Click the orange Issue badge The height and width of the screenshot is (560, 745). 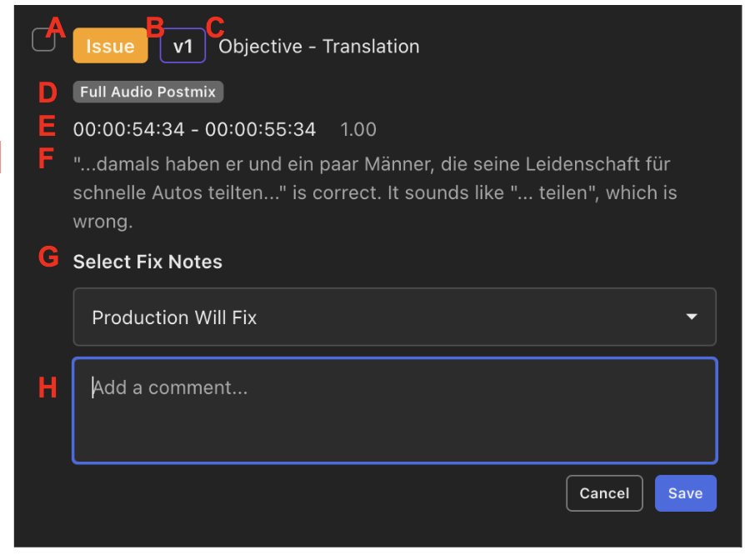pos(110,47)
